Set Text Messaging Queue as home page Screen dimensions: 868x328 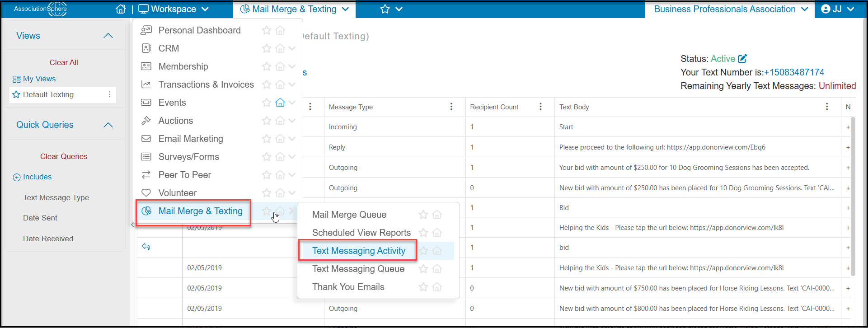click(x=437, y=269)
